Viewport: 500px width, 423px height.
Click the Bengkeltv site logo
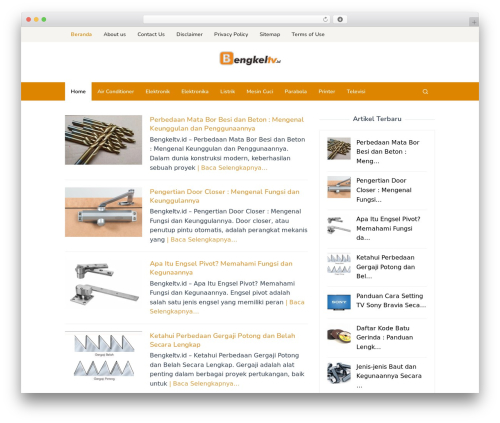pos(250,59)
